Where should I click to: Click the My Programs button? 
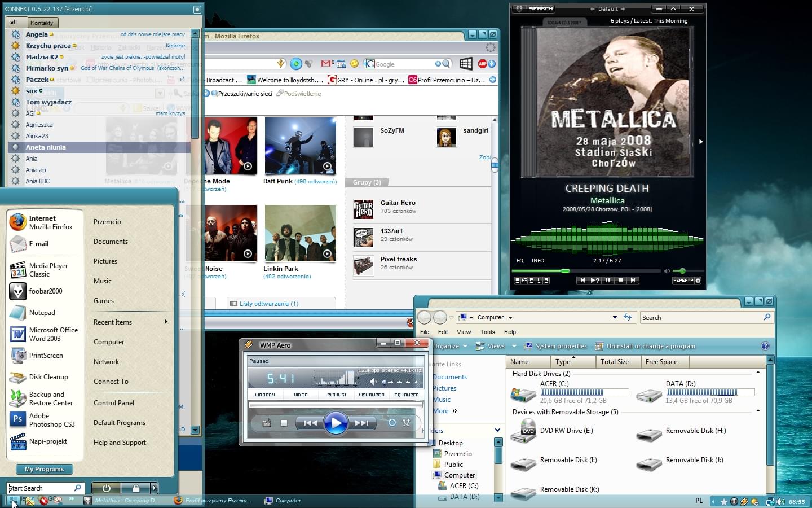coord(45,469)
